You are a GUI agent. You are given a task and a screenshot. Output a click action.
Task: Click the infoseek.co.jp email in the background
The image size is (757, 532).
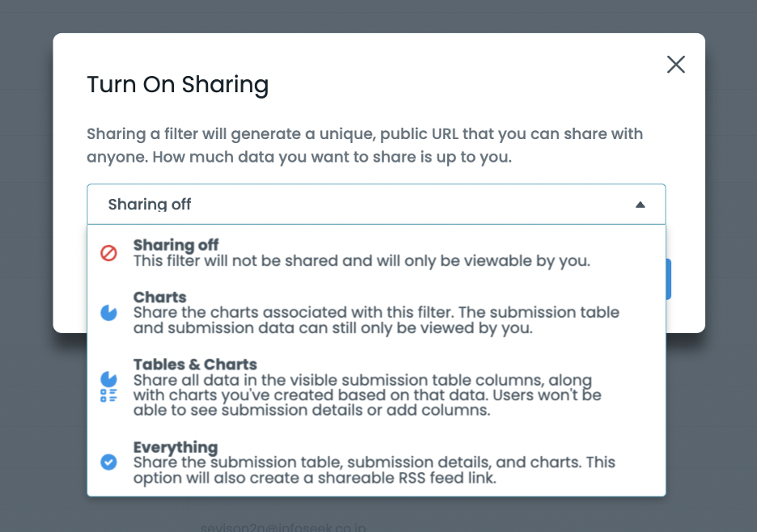(283, 528)
